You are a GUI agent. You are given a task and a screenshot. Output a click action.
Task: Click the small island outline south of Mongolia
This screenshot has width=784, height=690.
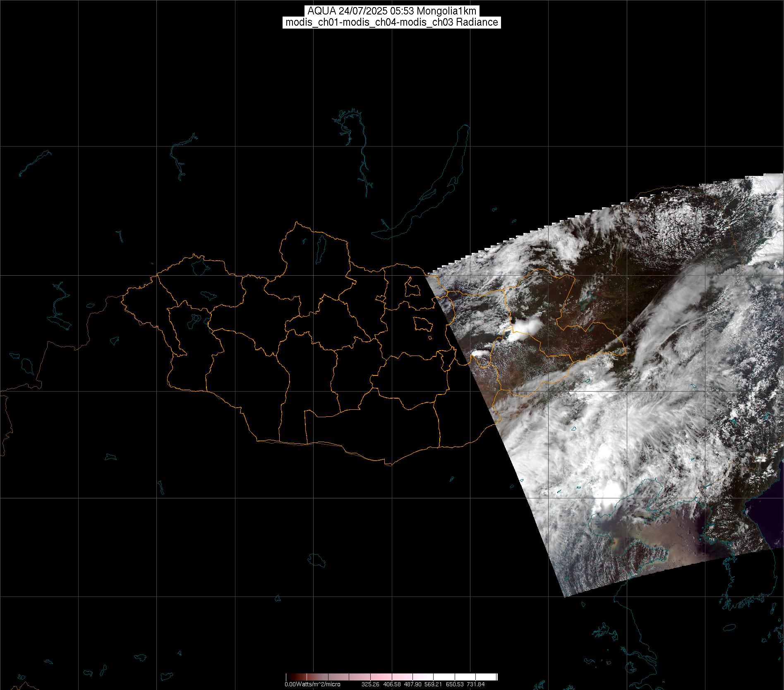(x=317, y=560)
